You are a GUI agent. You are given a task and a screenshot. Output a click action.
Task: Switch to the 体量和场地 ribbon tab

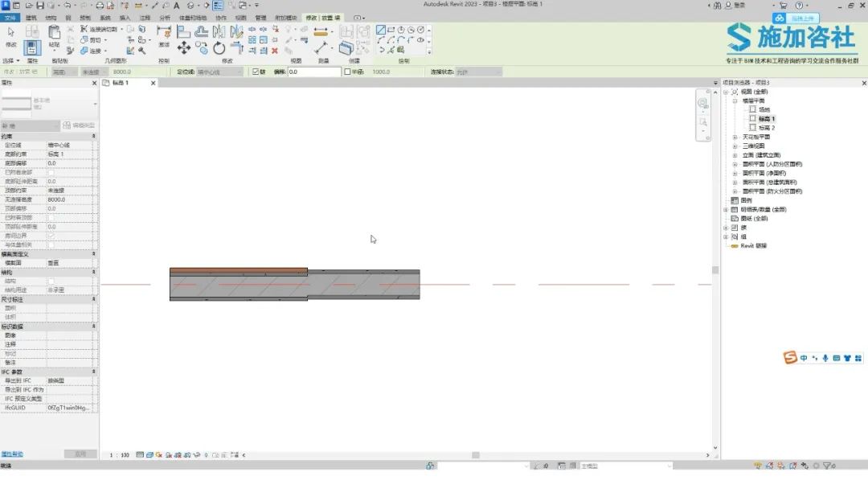[193, 18]
